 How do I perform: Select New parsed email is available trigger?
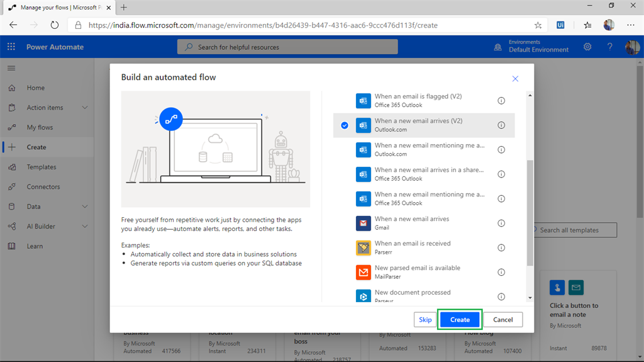423,273
